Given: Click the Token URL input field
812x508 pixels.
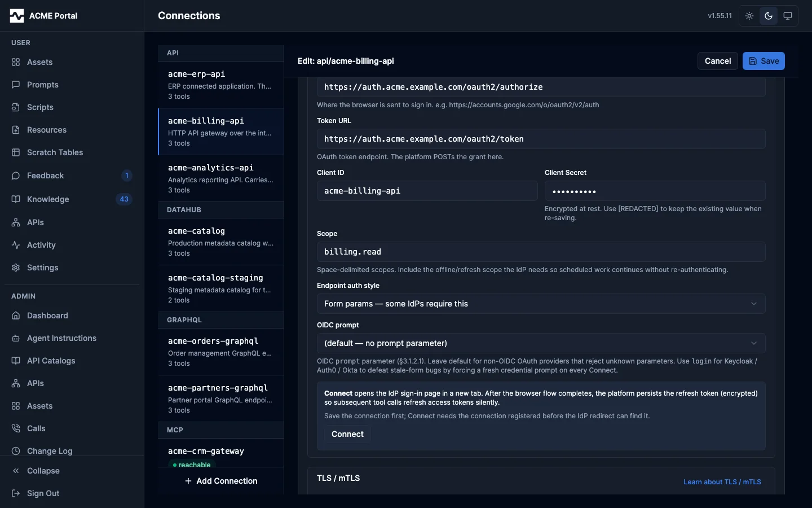Looking at the screenshot, I should click(541, 139).
